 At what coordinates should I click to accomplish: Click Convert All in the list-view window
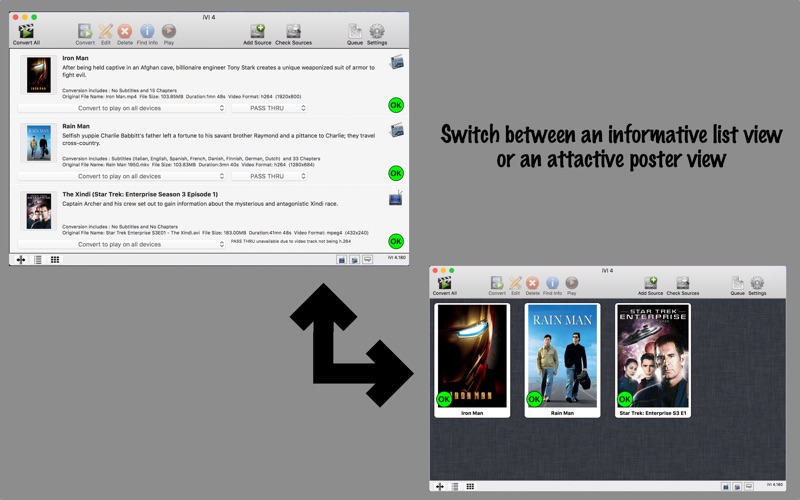tap(26, 34)
